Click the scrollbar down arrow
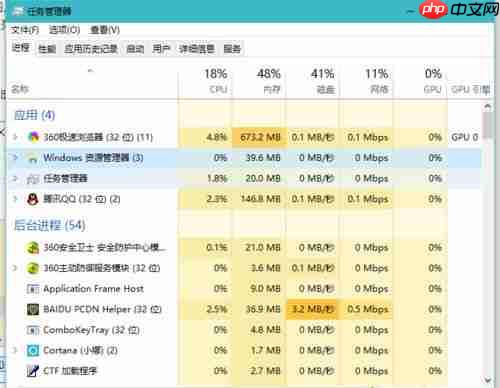The width and height of the screenshot is (500, 388). (x=488, y=380)
